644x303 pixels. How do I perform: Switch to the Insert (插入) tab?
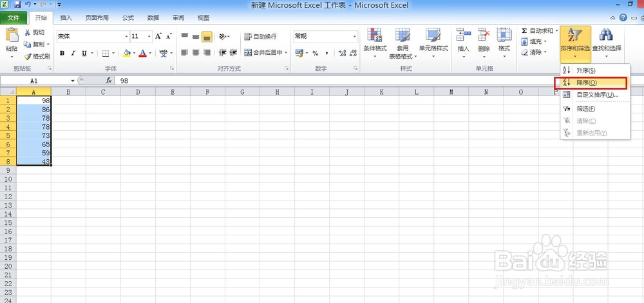[66, 17]
